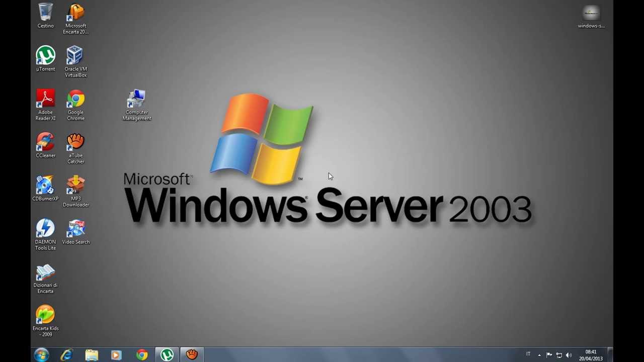
Task: Launch Google Chrome from the taskbar
Action: 142,355
